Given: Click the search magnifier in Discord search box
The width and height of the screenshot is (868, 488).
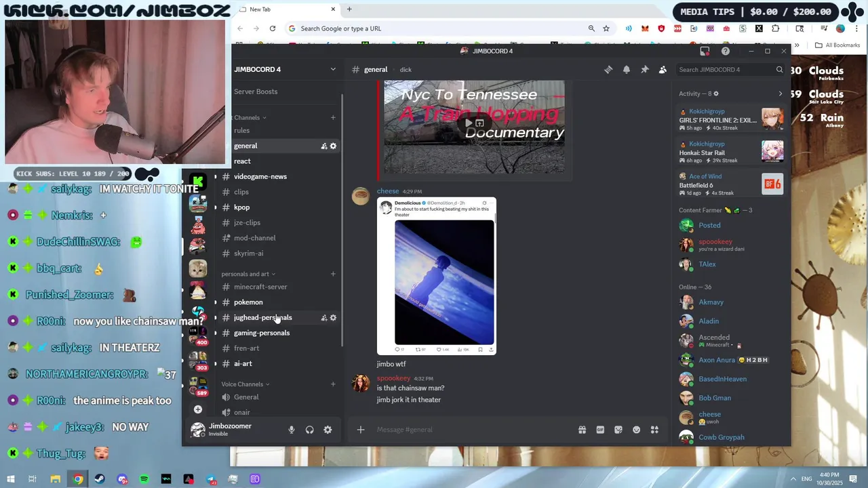Looking at the screenshot, I should (779, 70).
